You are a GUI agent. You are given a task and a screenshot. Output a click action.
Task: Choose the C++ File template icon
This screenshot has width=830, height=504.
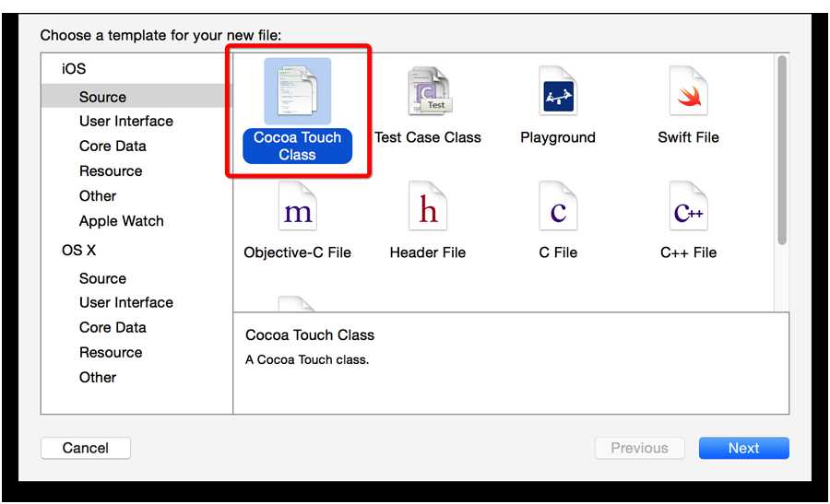[x=688, y=206]
